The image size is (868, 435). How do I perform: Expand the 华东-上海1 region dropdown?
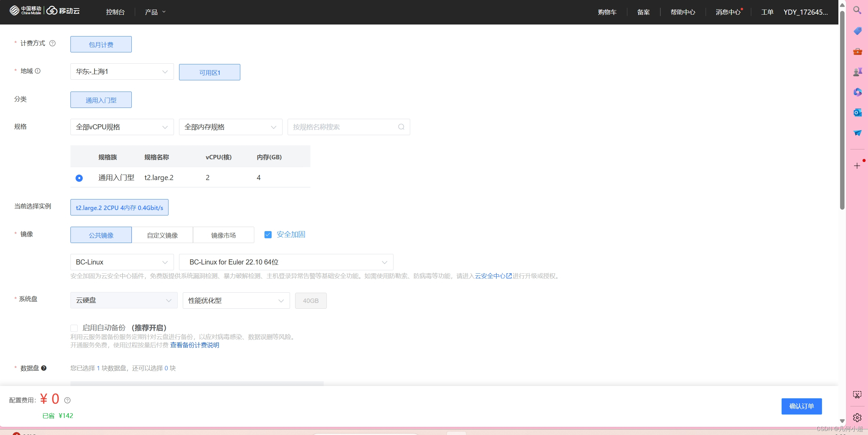[x=122, y=71]
